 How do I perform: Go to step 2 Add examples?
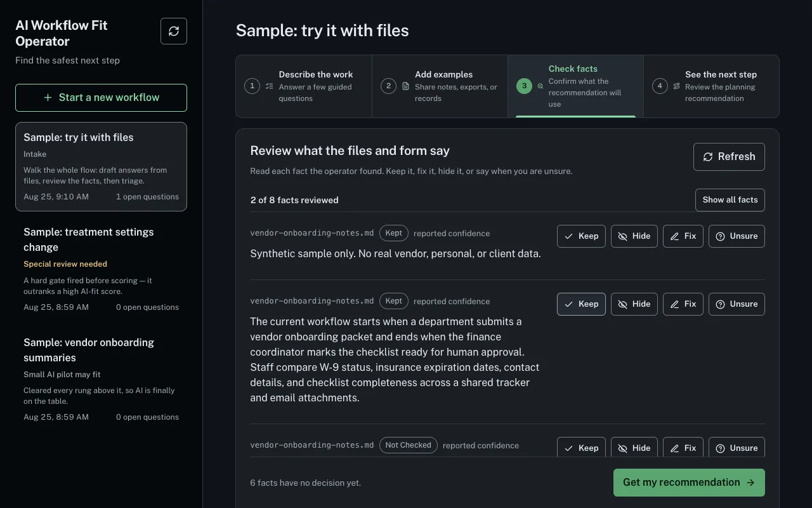(x=440, y=86)
